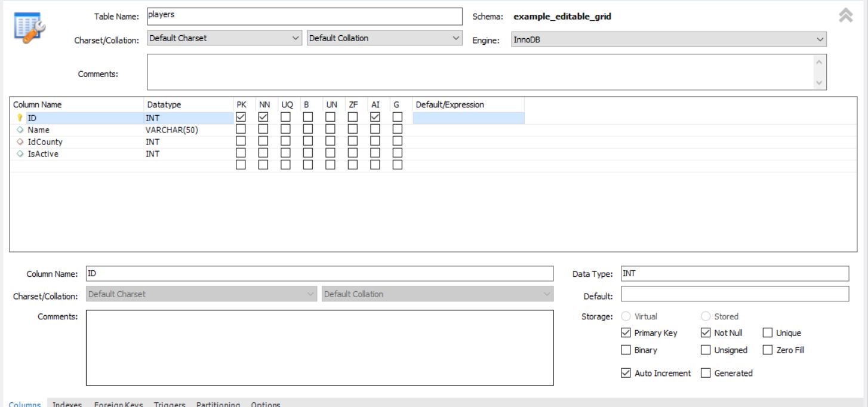
Task: Expand table Default Collation dropdown
Action: tap(384, 38)
